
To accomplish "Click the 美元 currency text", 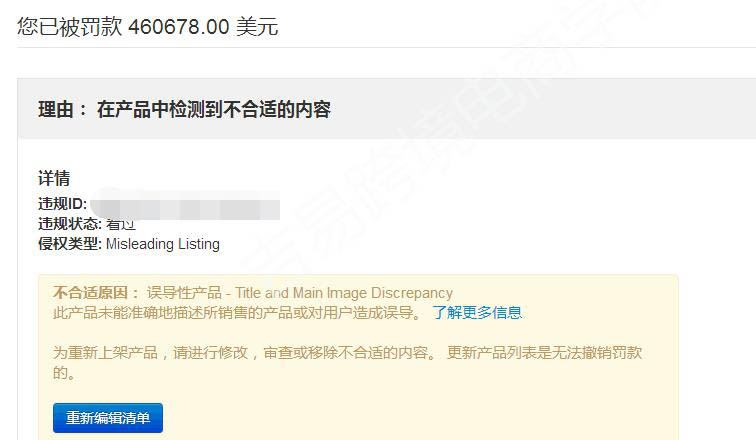I will (x=257, y=27).
